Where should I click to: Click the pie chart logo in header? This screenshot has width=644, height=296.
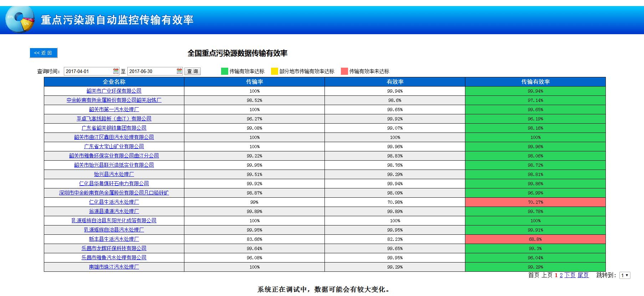[x=20, y=19]
